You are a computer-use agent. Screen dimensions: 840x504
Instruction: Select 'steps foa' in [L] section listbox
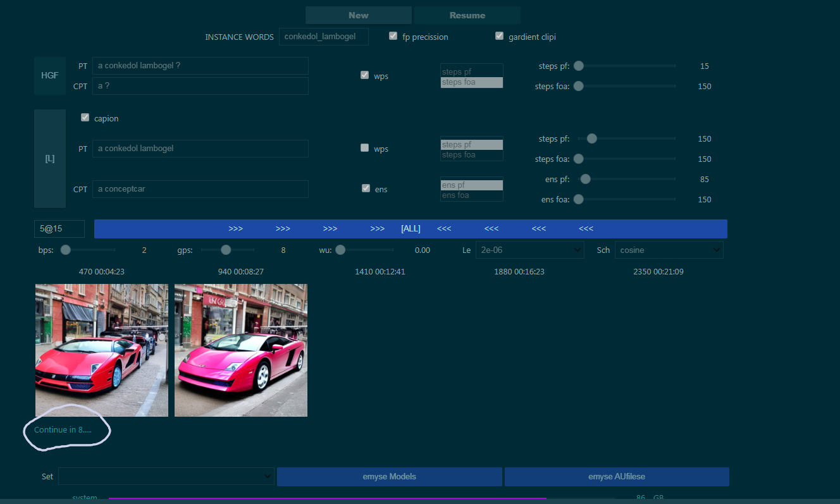point(472,155)
